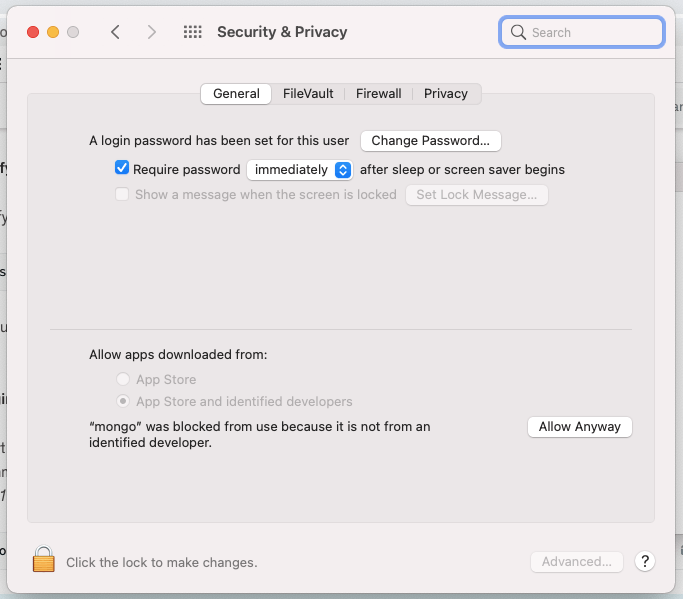Toggle the Require password checkbox

(122, 169)
